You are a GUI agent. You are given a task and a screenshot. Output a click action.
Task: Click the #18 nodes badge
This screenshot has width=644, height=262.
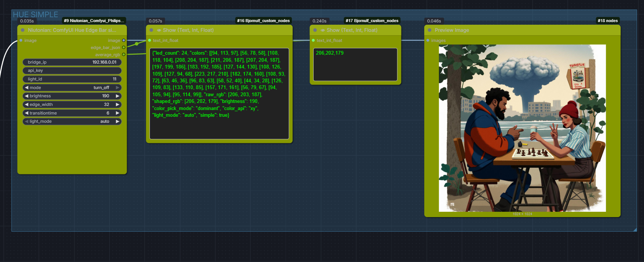coord(608,21)
